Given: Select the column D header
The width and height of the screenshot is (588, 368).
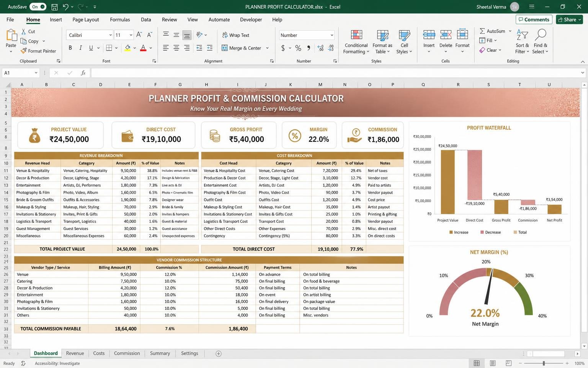Looking at the screenshot, I should [100, 84].
